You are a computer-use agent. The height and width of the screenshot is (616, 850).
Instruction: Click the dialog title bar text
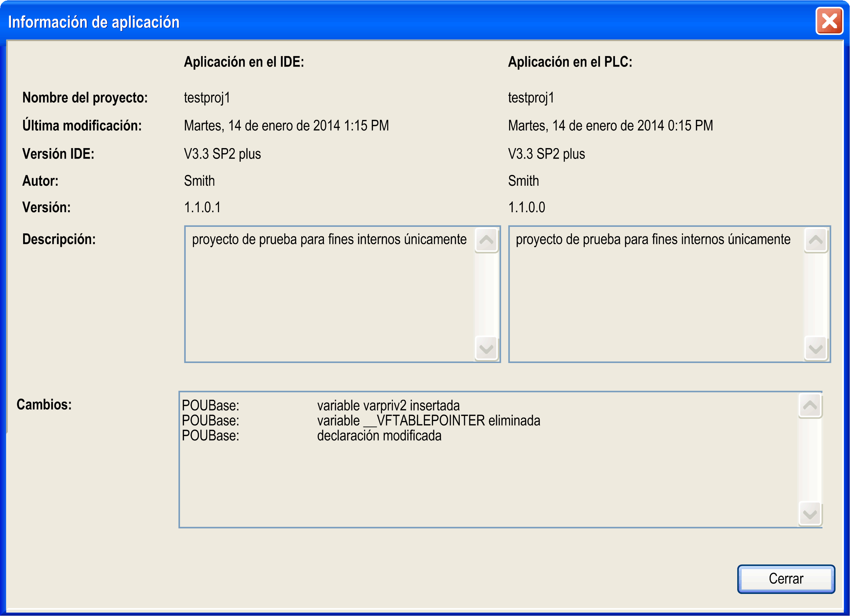tap(94, 22)
